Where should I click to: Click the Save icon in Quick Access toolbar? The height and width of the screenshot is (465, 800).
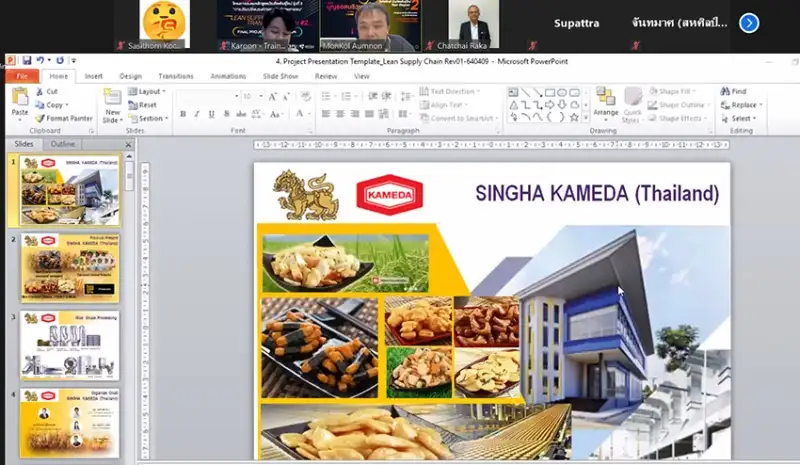27,61
